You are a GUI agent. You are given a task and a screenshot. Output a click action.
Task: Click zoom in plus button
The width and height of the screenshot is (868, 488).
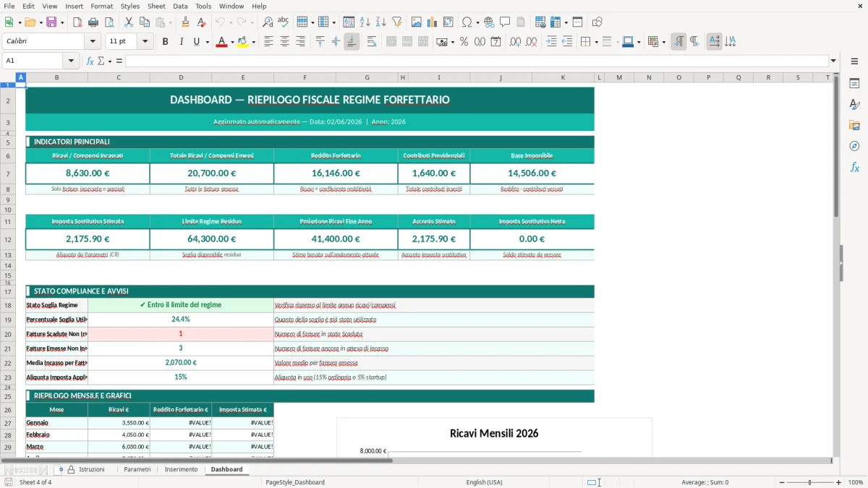(x=838, y=482)
